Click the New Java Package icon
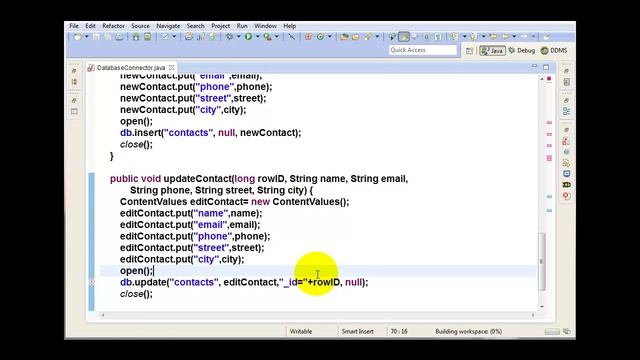The height and width of the screenshot is (360, 640). 309,37
